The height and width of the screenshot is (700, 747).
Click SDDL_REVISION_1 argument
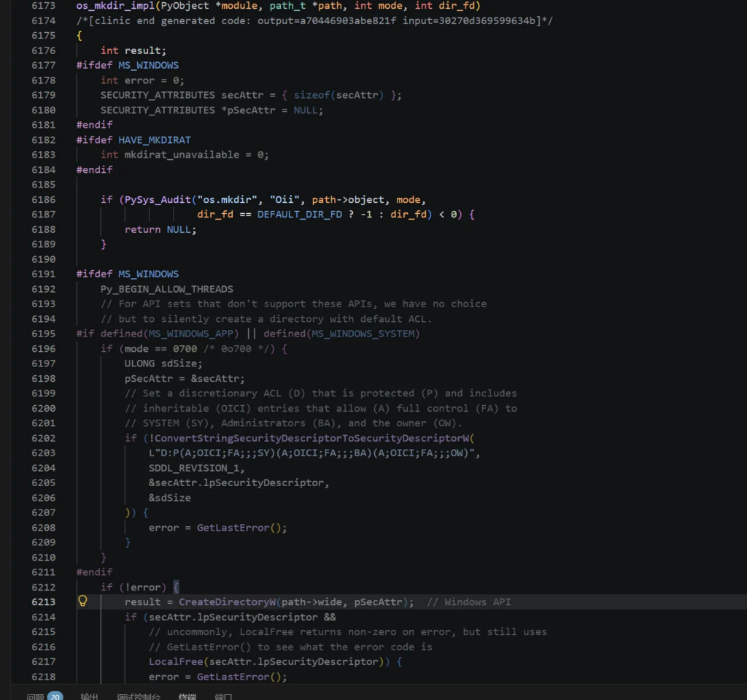point(194,468)
